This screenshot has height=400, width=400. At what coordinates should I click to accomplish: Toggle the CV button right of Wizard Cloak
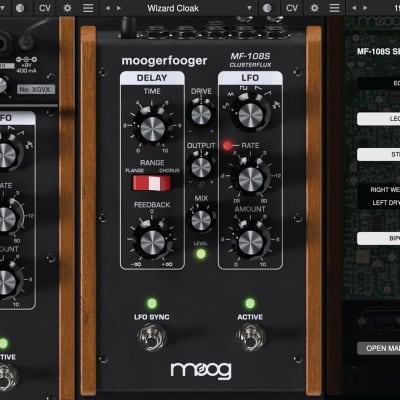[x=292, y=8]
